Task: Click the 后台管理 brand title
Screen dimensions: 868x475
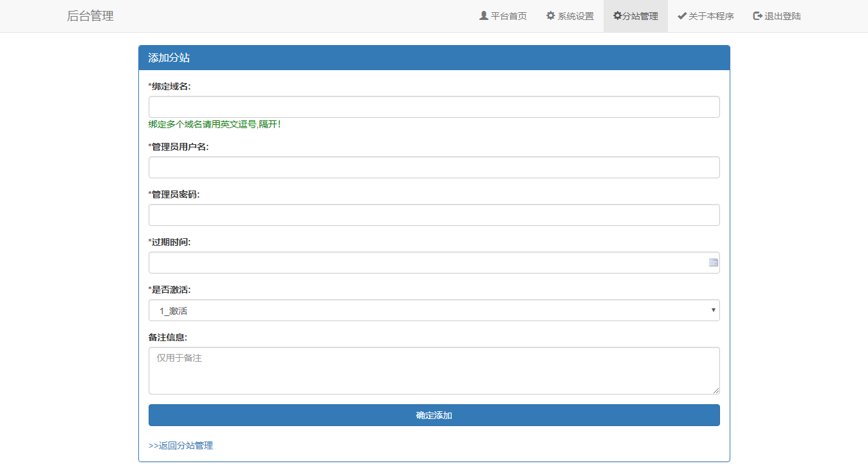Action: tap(90, 16)
